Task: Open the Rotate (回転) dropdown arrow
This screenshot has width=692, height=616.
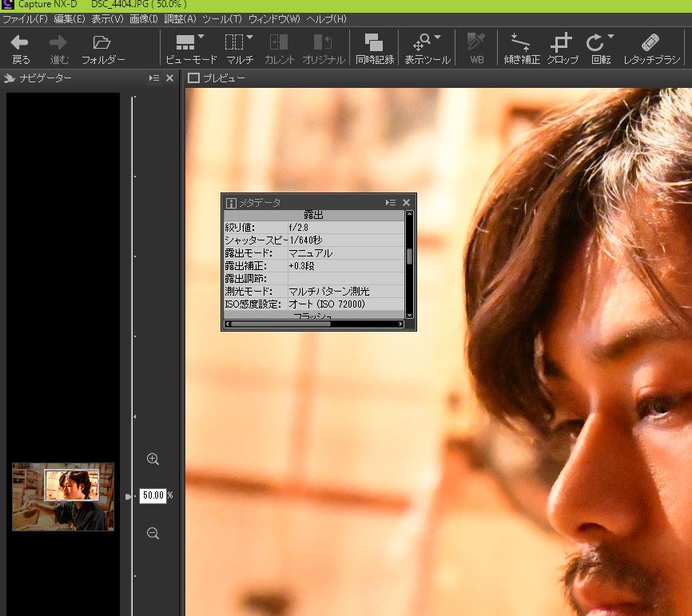Action: 610,37
